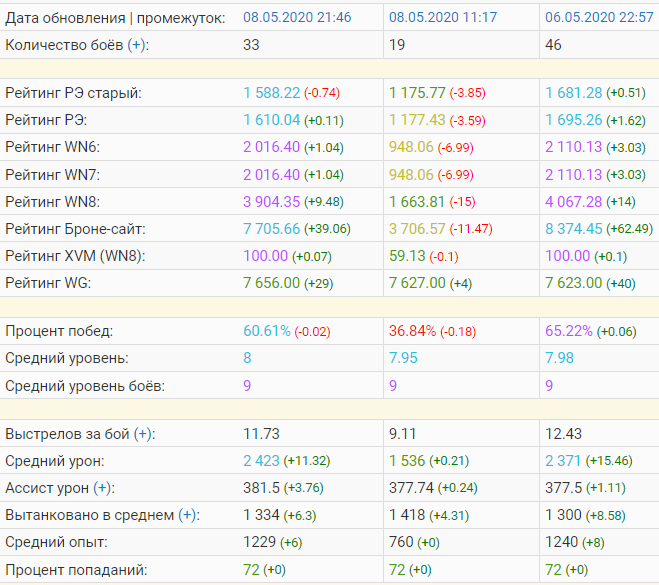
Task: Open the 08.05.2020 11:17 update date link
Action: 442,18
